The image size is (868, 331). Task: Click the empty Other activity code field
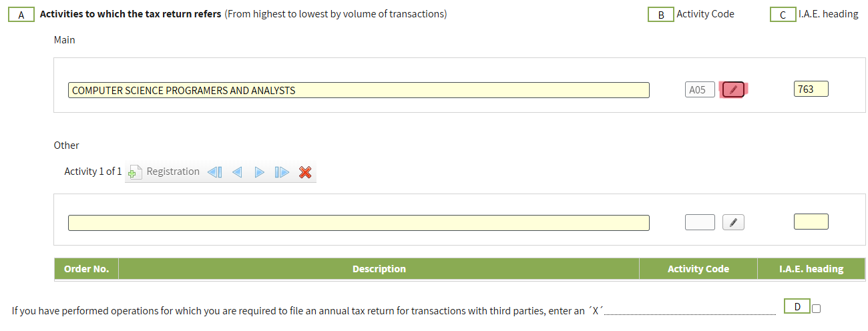click(699, 223)
